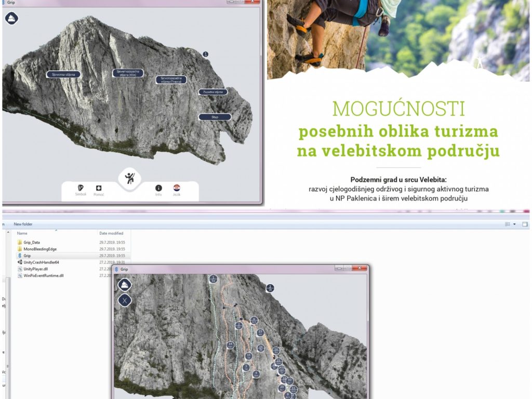Viewport: 532px width, 399px height.
Task: Click the mountain home icon in top Grip window
Action: coord(12,18)
